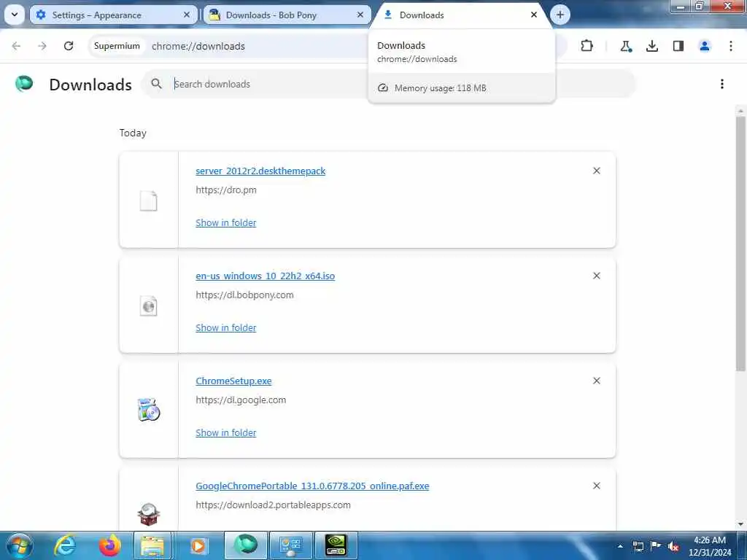Open the Action Center flag icon
Image resolution: width=747 pixels, height=560 pixels.
pos(656,546)
